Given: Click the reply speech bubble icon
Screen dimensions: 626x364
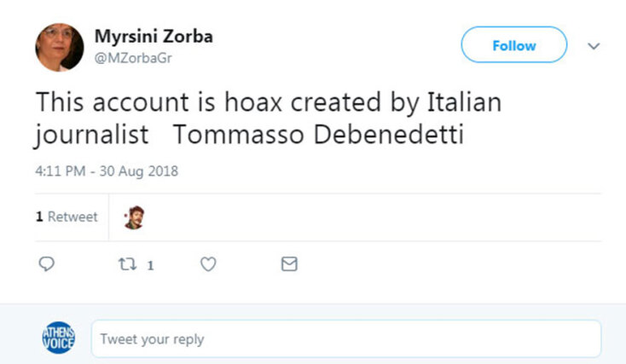Looking at the screenshot, I should (x=47, y=264).
